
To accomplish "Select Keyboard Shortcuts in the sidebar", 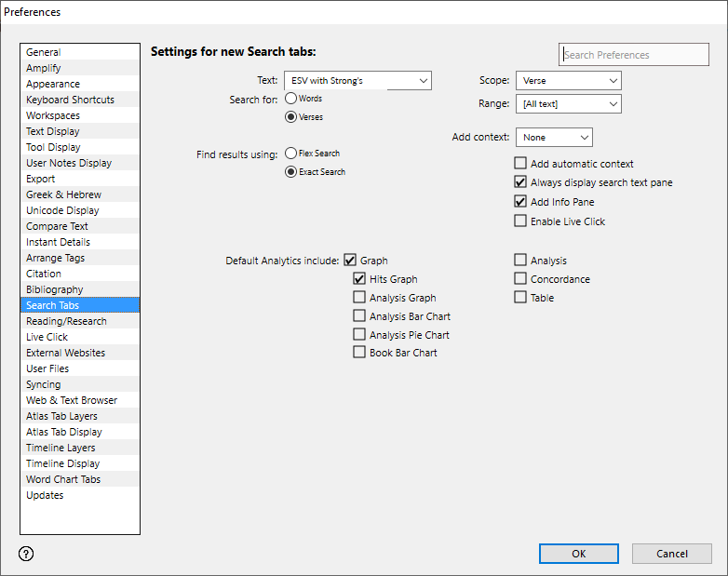I will tap(70, 100).
